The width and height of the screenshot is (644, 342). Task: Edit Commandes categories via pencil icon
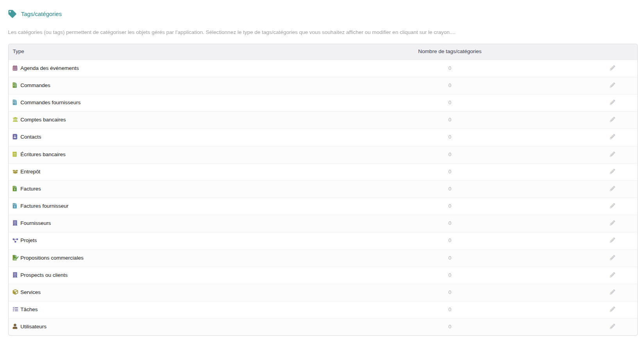click(612, 85)
